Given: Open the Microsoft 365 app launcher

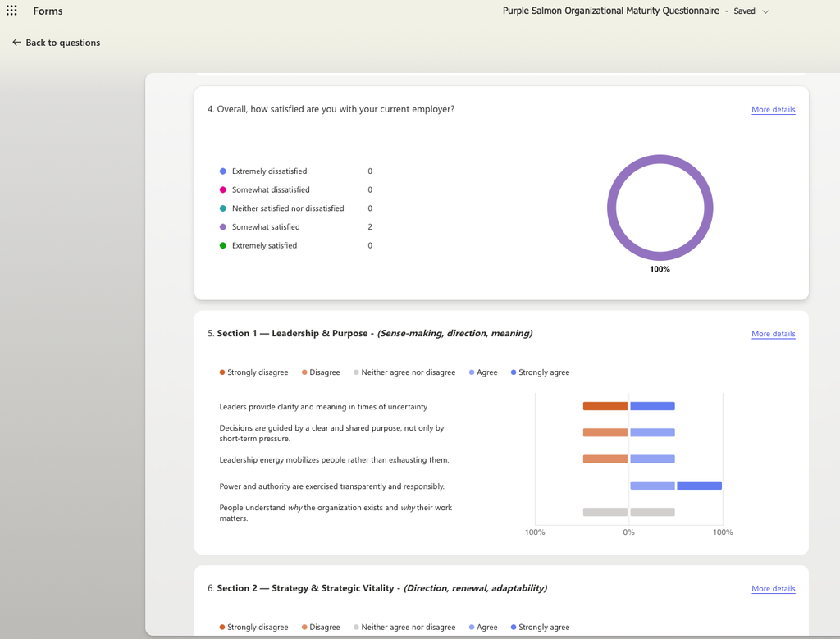Looking at the screenshot, I should [12, 11].
